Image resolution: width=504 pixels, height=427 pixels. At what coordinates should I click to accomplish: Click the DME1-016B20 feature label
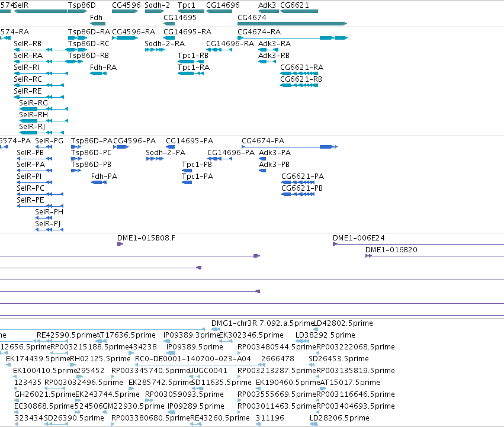(x=391, y=249)
